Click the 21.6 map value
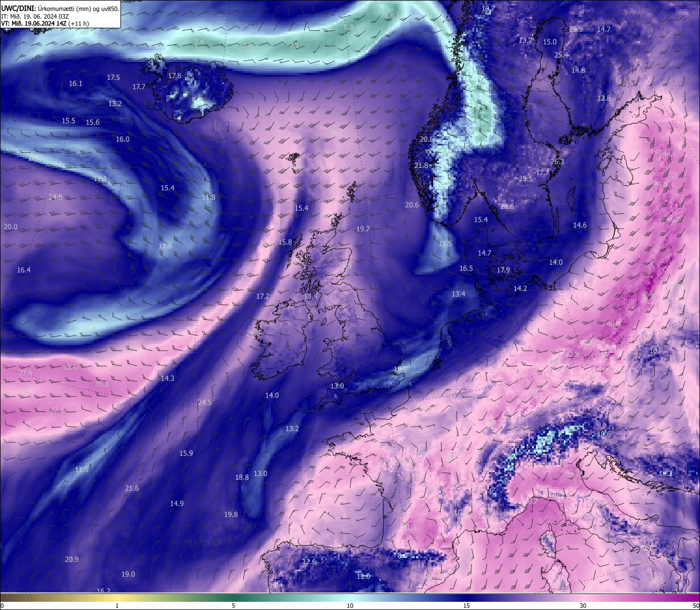Viewport: 700px width, 610px height. point(132,489)
